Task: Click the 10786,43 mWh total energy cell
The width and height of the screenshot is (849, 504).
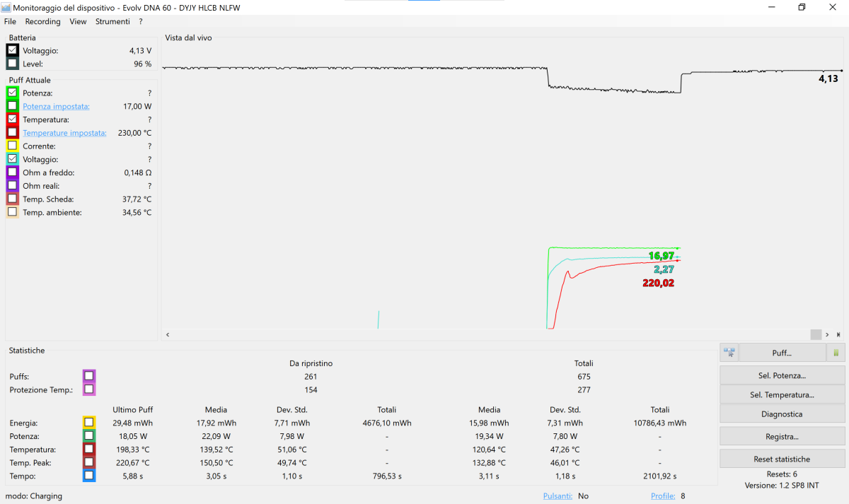Action: pos(660,423)
